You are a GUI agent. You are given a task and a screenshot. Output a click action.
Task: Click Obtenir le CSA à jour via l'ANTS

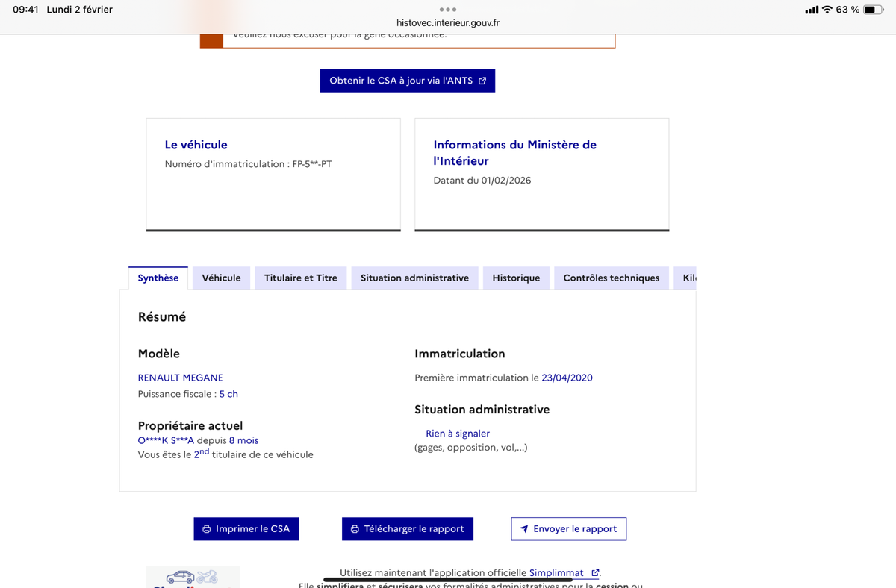click(x=408, y=81)
